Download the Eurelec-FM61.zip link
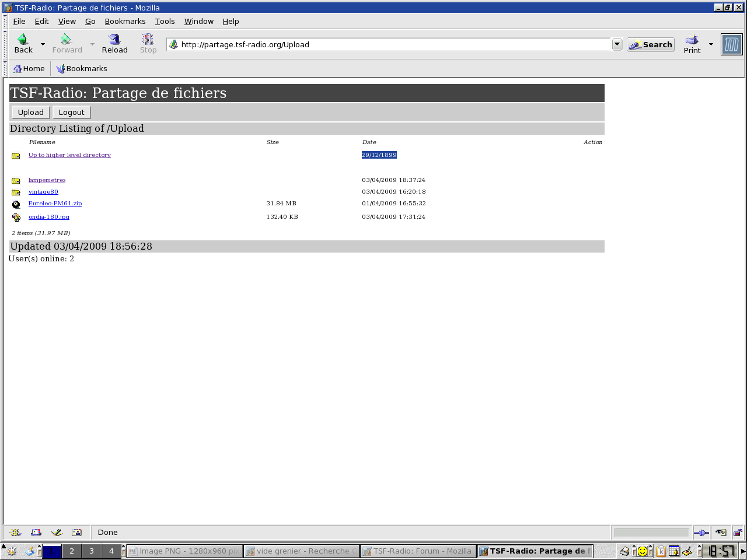This screenshot has height=560, width=747. tap(55, 204)
